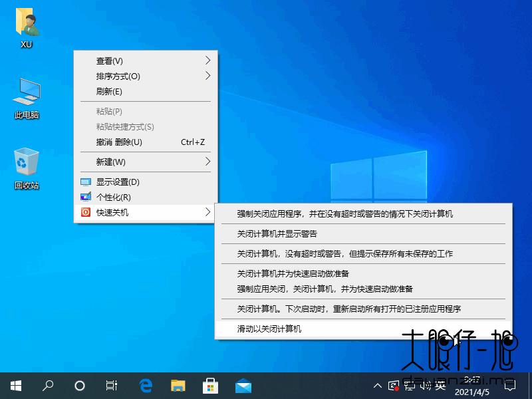532x399 pixels.
Task: Click the volume icon in system tray
Action: point(426,386)
